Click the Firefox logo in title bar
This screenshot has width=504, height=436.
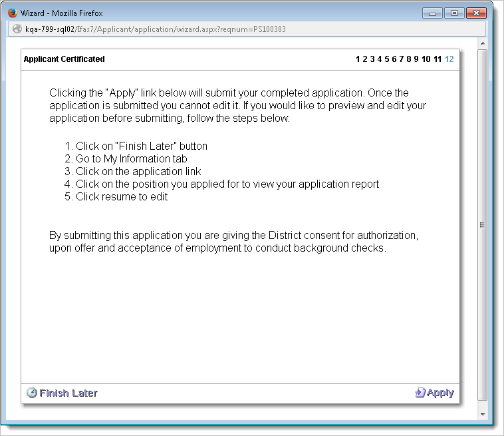12,13
